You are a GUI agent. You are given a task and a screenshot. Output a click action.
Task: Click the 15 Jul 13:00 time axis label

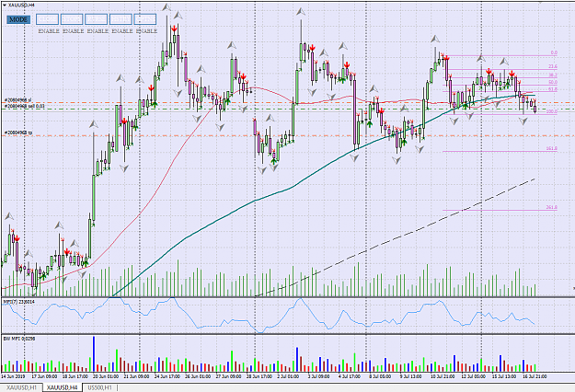pyautogui.click(x=504, y=376)
